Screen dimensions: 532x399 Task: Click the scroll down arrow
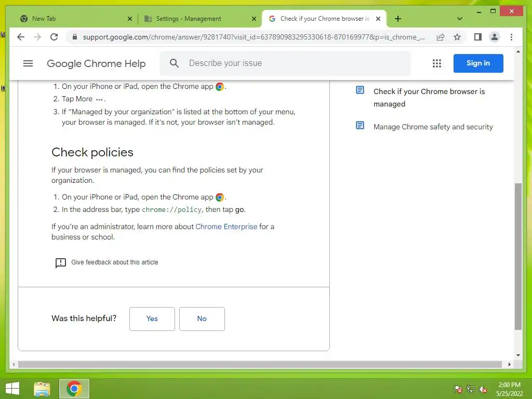pos(518,355)
